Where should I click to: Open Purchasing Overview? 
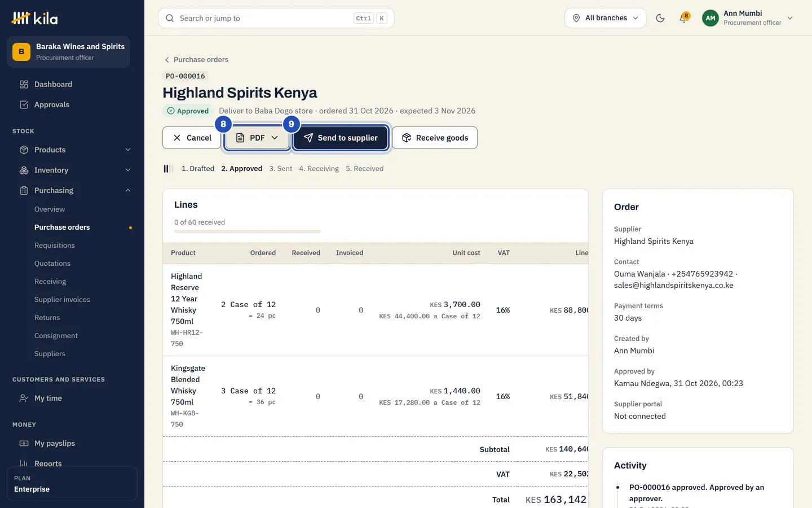tap(50, 209)
